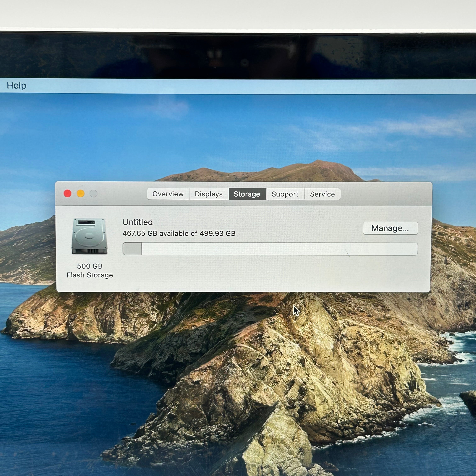Close the window with the red button
The width and height of the screenshot is (476, 476).
(x=68, y=193)
